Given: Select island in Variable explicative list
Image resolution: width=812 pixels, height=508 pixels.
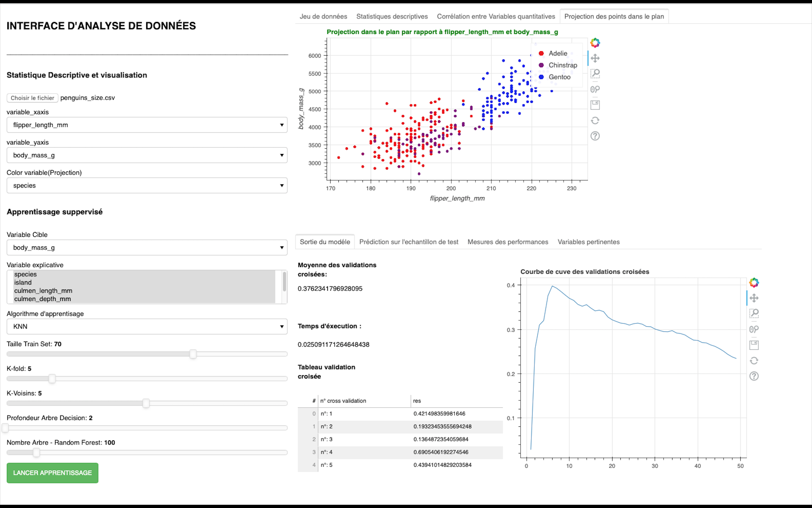Looking at the screenshot, I should (144, 283).
